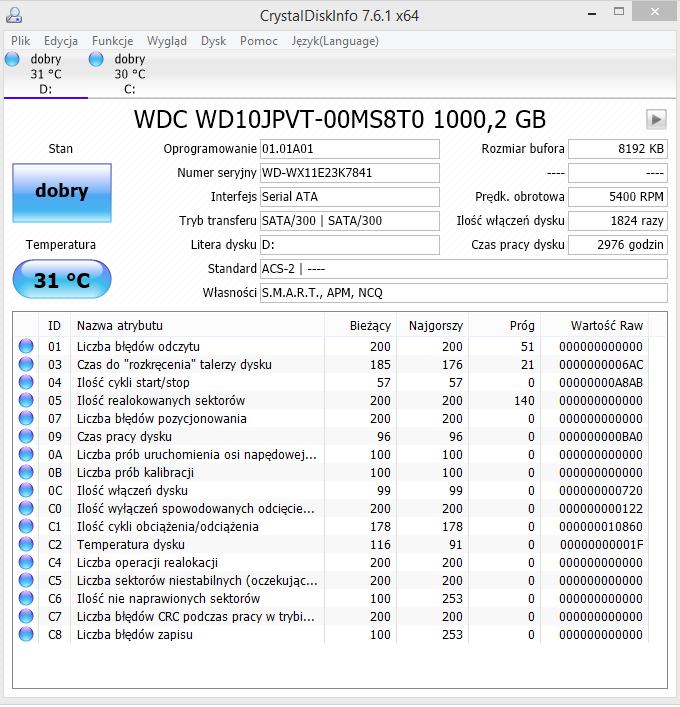Click status orb of attribute 0A row

26,454
